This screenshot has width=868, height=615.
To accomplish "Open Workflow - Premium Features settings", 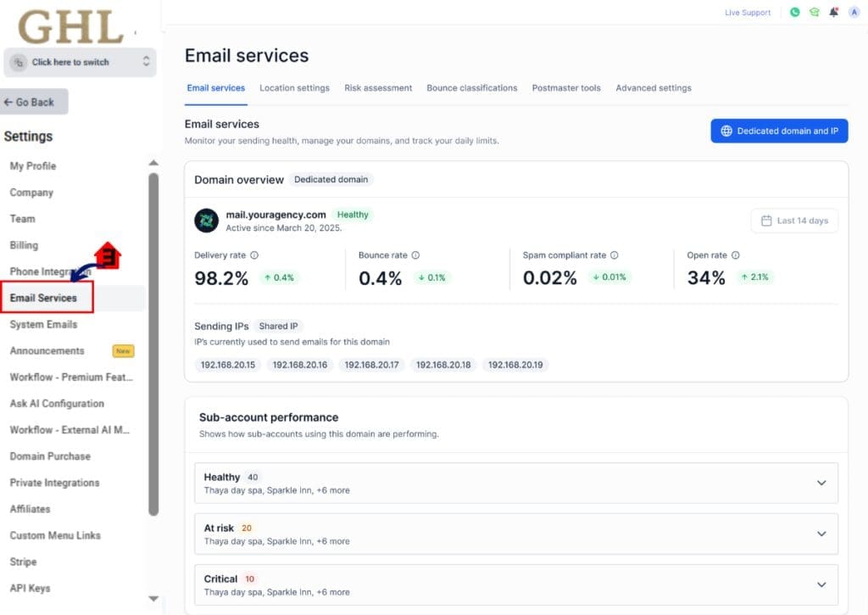I will click(71, 377).
